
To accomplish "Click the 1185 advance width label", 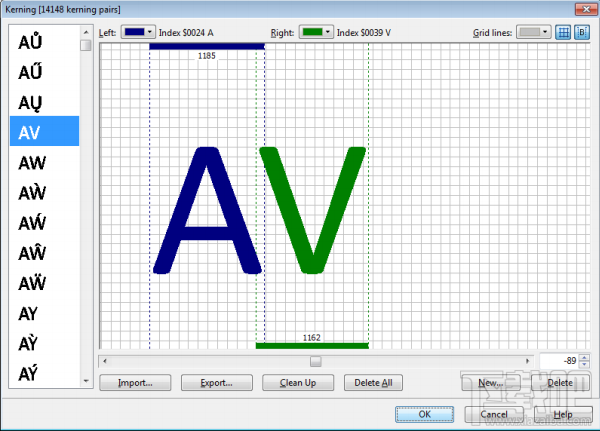I will click(207, 56).
